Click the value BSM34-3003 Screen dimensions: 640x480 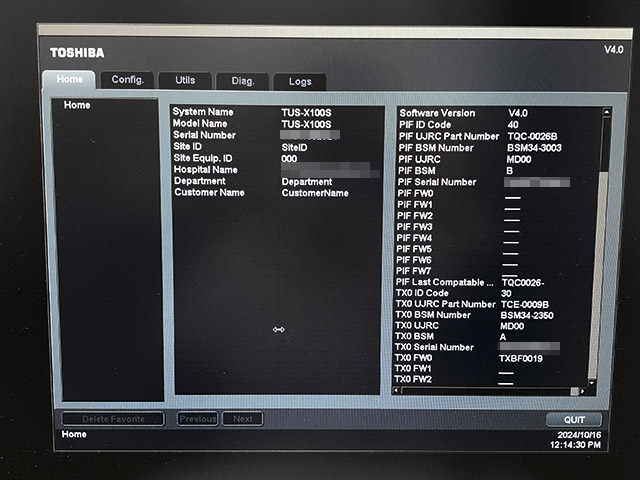tap(534, 148)
